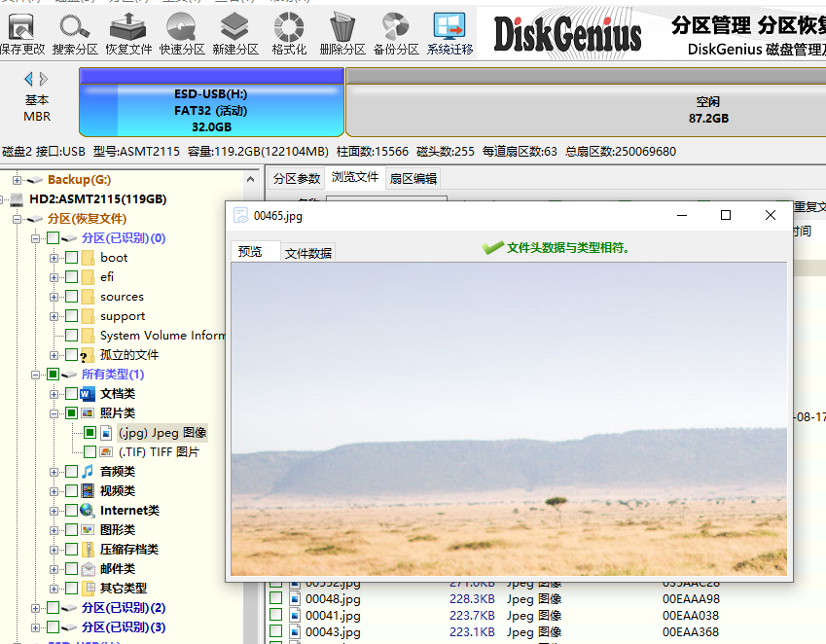Screen dimensions: 826x644
Task: Click the 邮件类 envelope icon
Action: coord(88,569)
